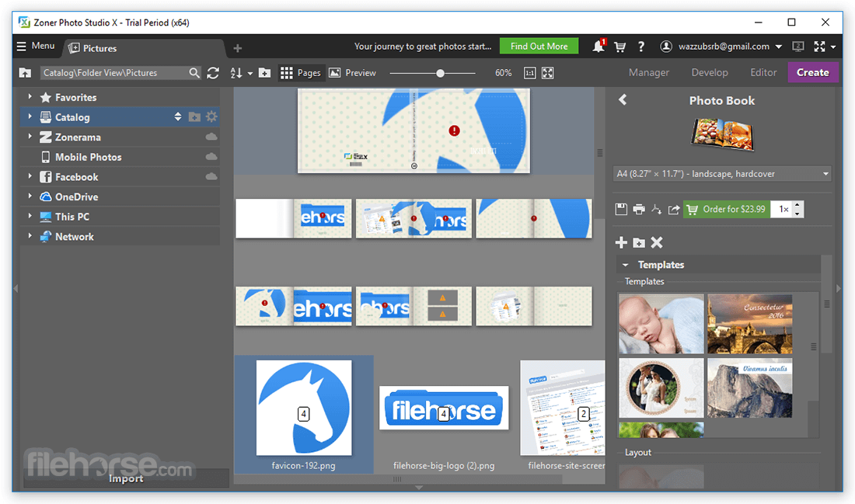The image size is (855, 504).
Task: Click the second monitor icon
Action: click(798, 47)
